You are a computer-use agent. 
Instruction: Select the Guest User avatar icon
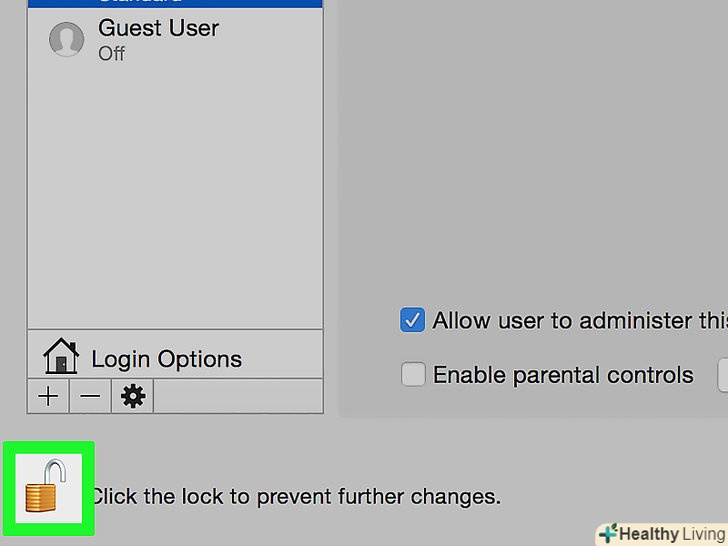tap(66, 39)
